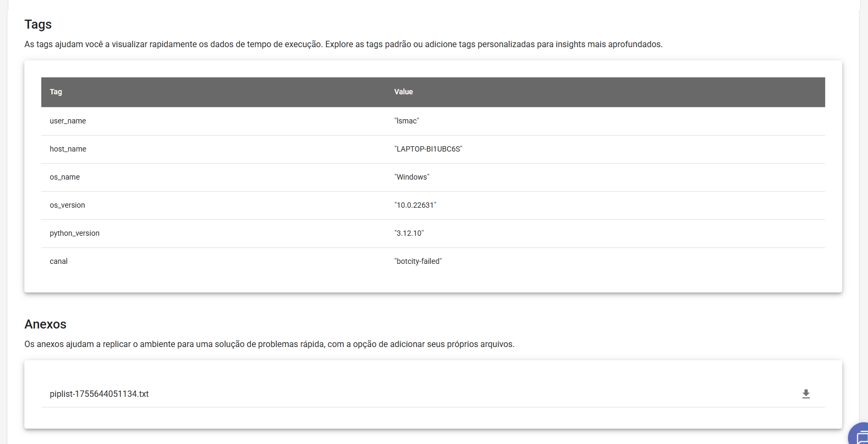868x444 pixels.
Task: Click the "10.0.22631" version value
Action: coord(415,205)
